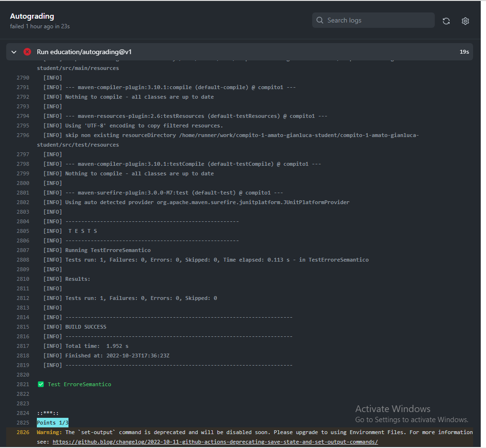
Task: Click the Autograding job heading
Action: click(32, 16)
